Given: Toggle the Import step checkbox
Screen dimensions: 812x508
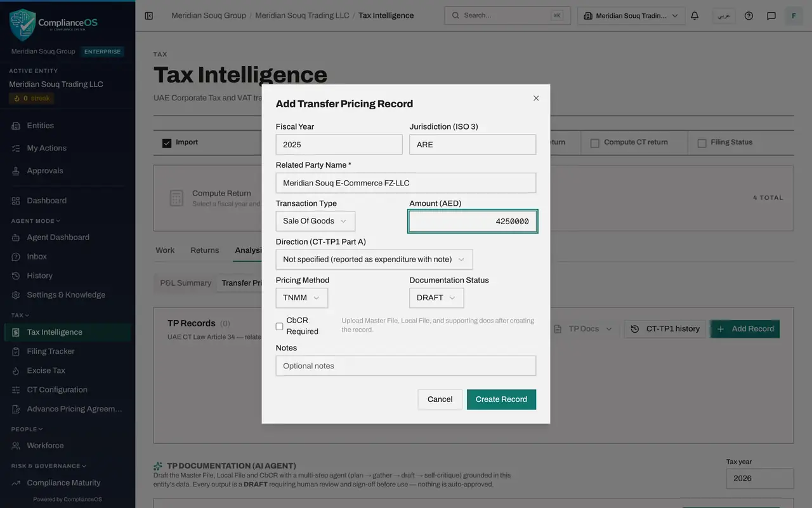Looking at the screenshot, I should [167, 143].
